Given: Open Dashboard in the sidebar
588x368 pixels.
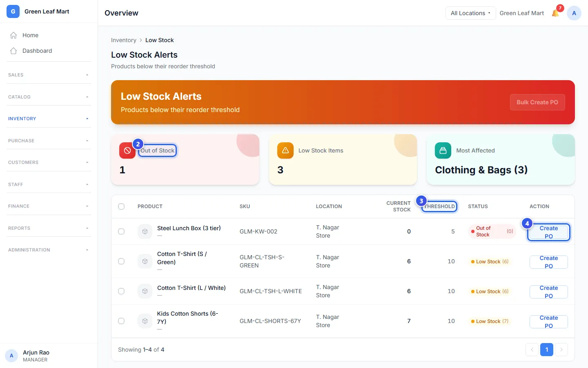Looking at the screenshot, I should tap(49, 51).
